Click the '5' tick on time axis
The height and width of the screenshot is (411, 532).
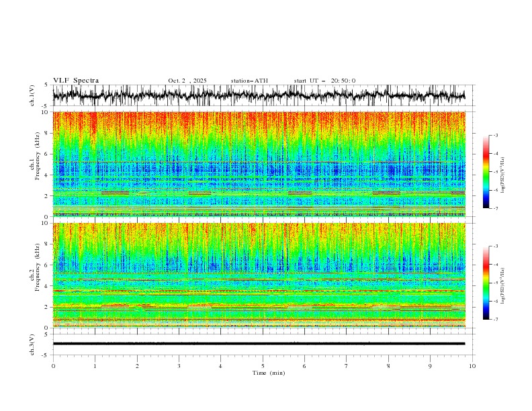pyautogui.click(x=263, y=366)
